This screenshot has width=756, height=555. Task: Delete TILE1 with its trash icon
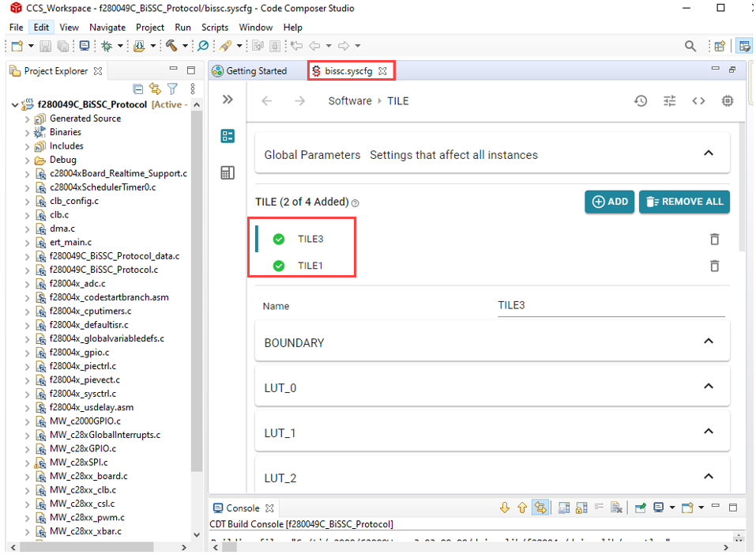click(714, 266)
